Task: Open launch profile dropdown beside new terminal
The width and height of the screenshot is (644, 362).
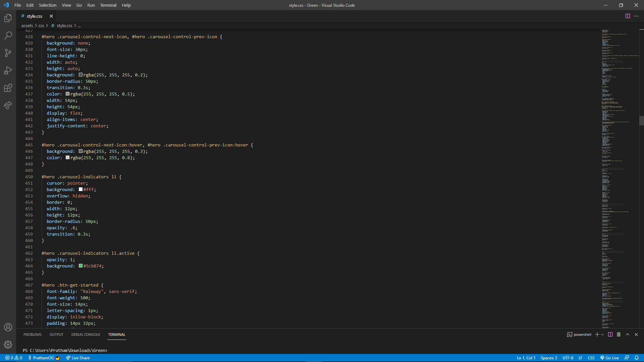Action: (602, 335)
